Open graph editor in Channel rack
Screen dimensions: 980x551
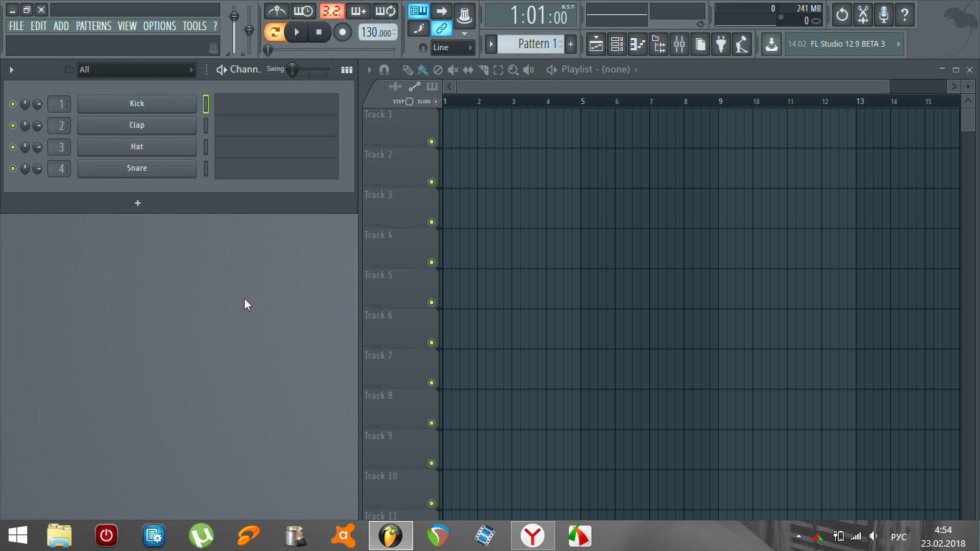pos(347,70)
